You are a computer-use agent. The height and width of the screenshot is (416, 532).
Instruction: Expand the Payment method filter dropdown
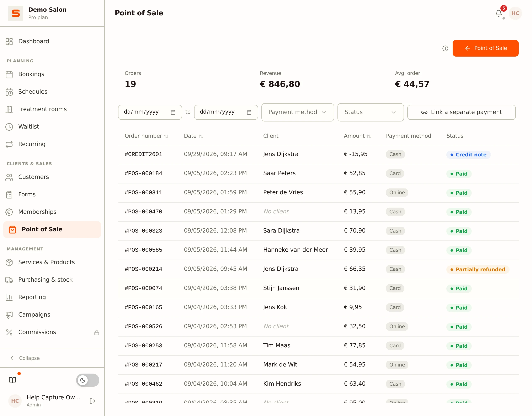pos(297,112)
